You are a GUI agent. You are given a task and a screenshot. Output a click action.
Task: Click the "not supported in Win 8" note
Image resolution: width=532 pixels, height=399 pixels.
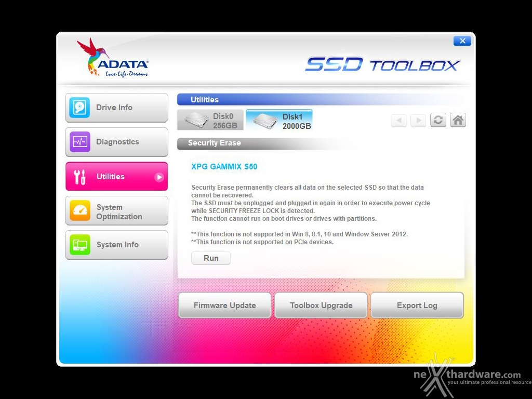tap(300, 234)
